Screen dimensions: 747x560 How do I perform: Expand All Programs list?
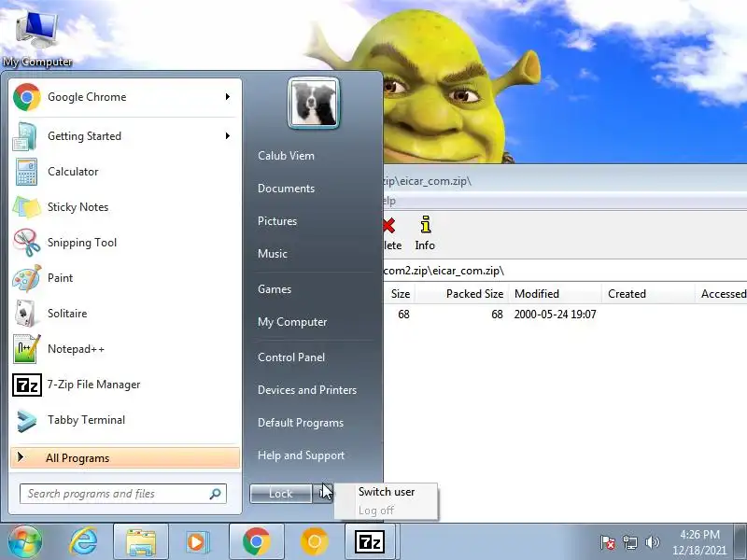(125, 458)
